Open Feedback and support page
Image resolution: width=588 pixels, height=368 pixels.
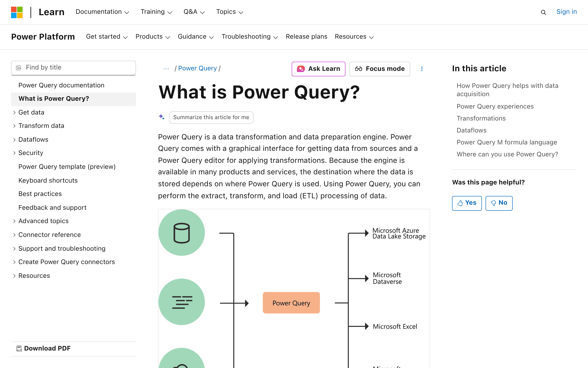pyautogui.click(x=52, y=208)
